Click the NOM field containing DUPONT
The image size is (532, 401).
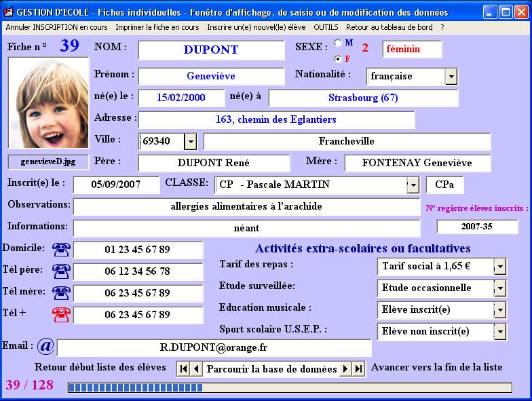(211, 50)
